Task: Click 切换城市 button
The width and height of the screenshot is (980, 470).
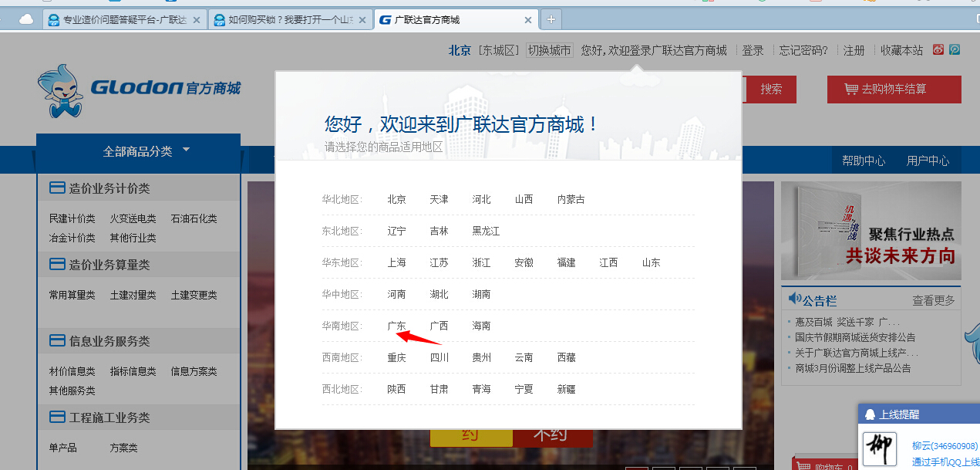Action: tap(550, 50)
